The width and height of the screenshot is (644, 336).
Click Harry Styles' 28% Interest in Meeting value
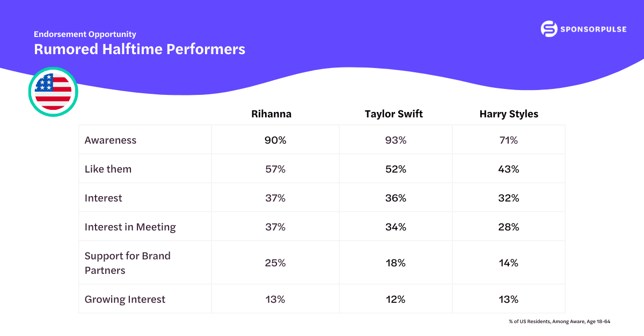point(509,227)
